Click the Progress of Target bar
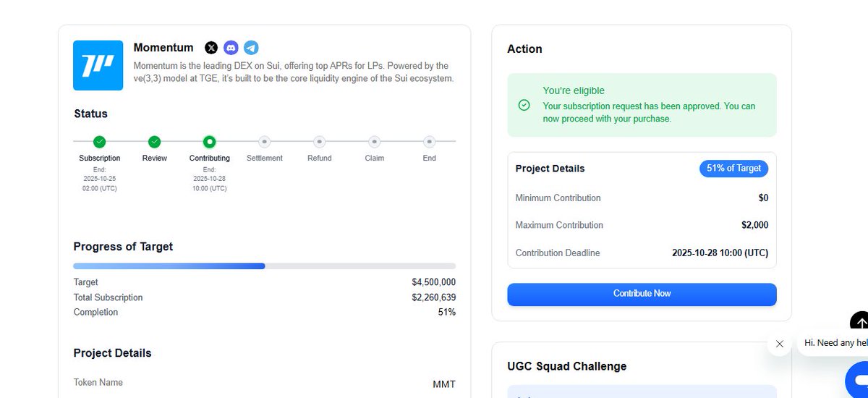This screenshot has width=868, height=398. (x=264, y=266)
